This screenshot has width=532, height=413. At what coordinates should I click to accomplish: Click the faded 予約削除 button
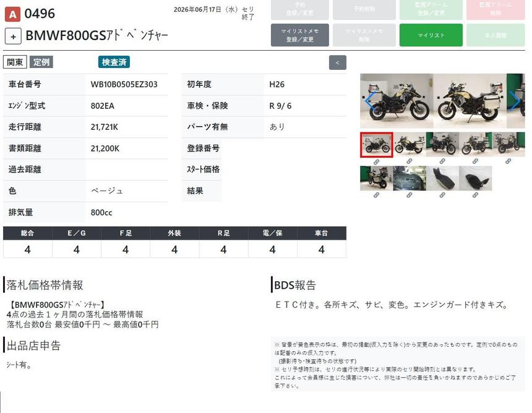364,9
